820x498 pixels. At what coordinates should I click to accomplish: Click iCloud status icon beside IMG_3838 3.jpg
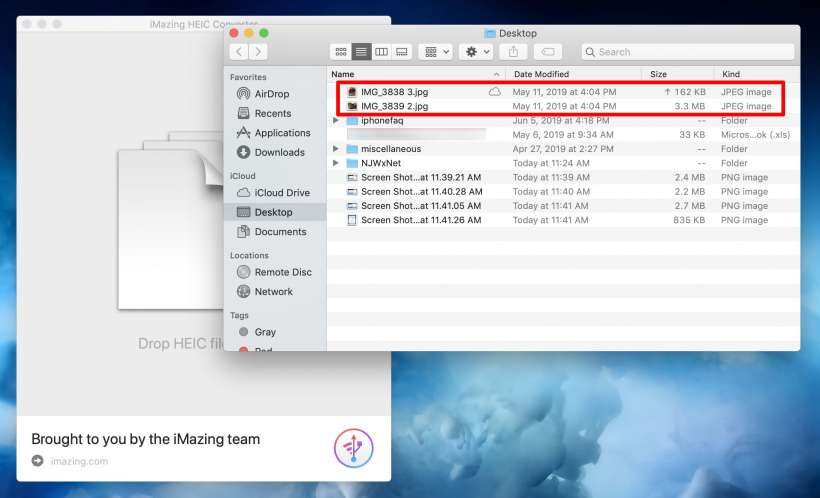coord(494,92)
